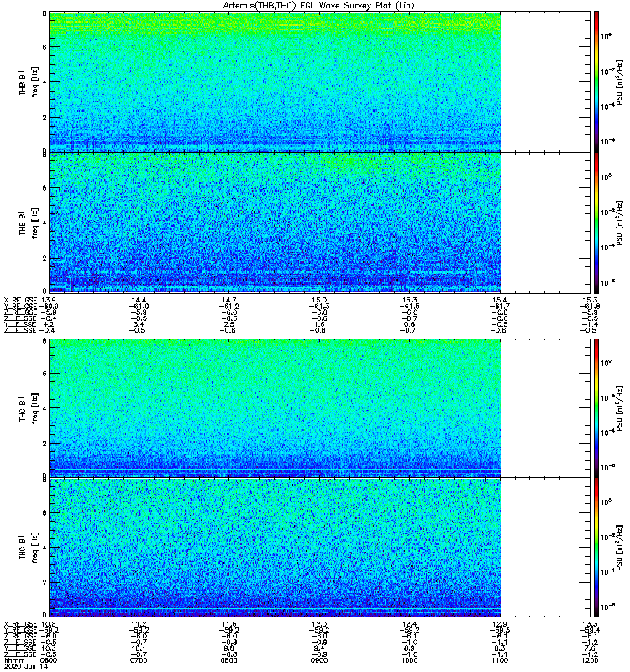Click the '1100' time tick label
The image size is (630, 672).
500,660
